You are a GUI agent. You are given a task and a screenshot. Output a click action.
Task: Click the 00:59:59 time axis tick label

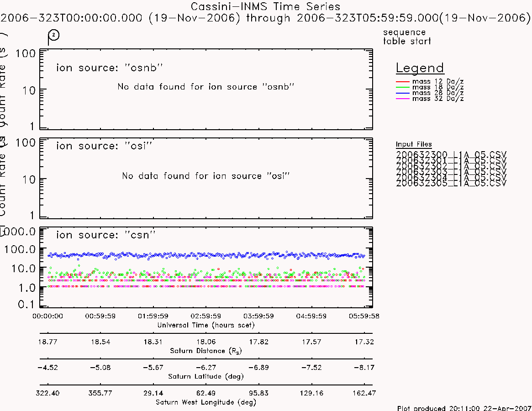tap(100, 316)
